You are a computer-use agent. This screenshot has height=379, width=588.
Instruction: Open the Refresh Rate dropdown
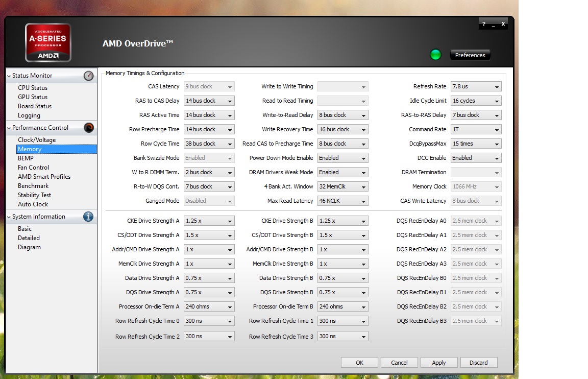[x=476, y=86]
